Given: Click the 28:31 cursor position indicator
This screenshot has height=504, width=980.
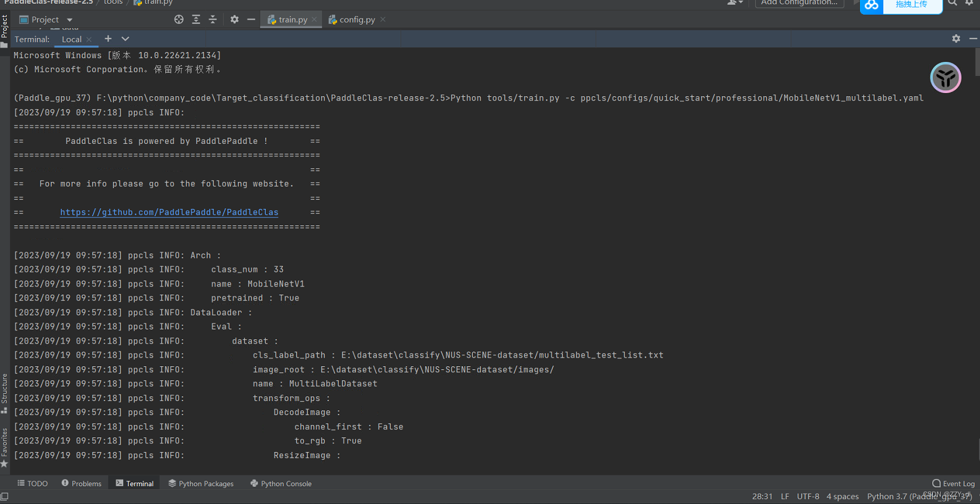Looking at the screenshot, I should 763,497.
